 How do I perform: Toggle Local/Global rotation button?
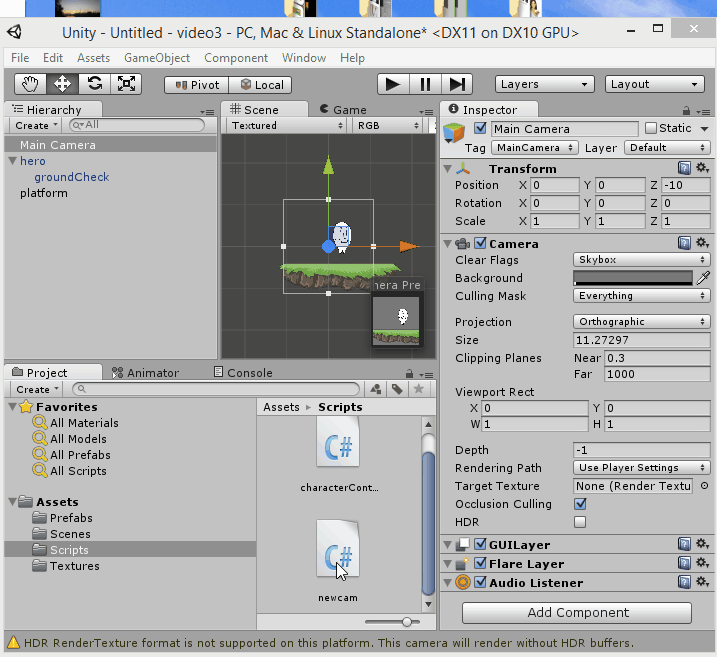pos(261,85)
